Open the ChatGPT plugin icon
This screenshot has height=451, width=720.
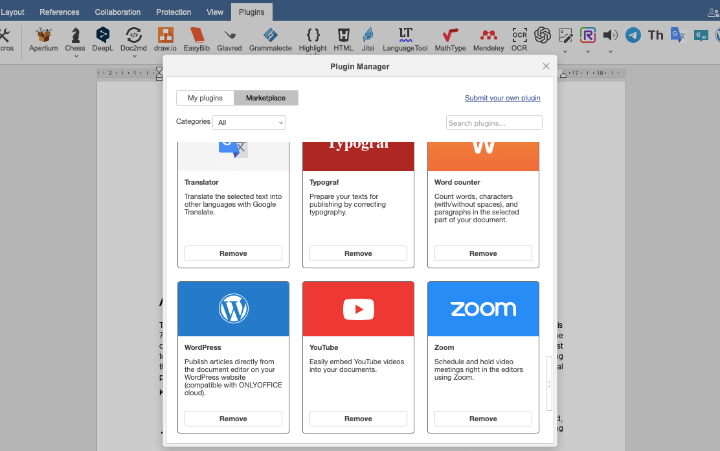click(x=542, y=35)
